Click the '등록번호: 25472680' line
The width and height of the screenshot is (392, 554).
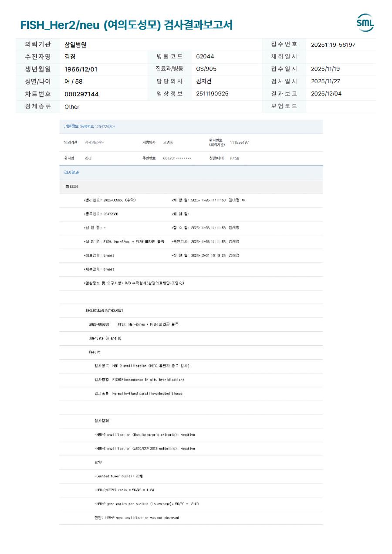point(101,214)
